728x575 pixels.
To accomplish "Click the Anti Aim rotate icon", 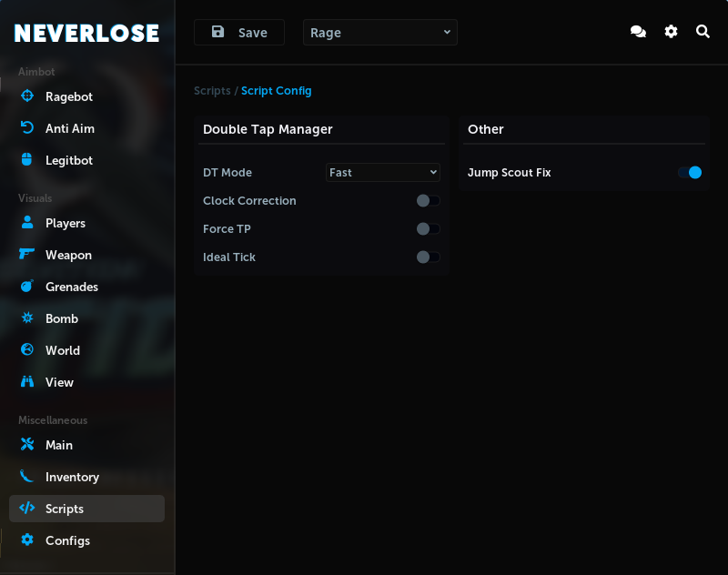I will pyautogui.click(x=27, y=128).
